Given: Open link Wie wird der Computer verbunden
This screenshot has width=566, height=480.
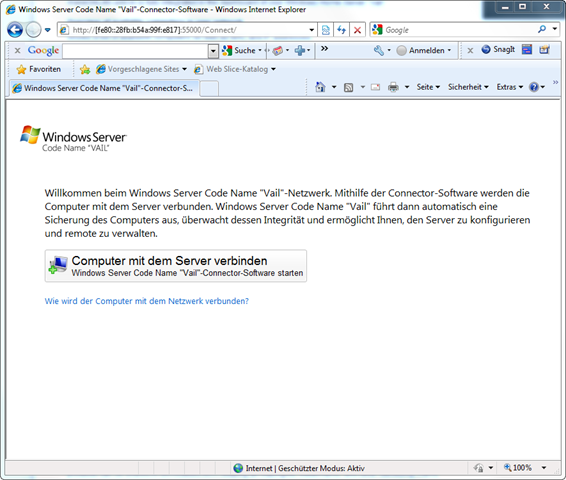Looking at the screenshot, I should tap(147, 301).
